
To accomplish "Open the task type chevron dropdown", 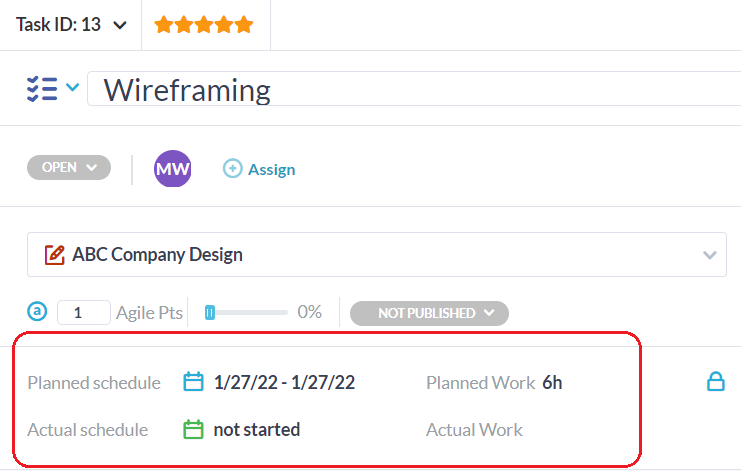I will pyautogui.click(x=73, y=88).
